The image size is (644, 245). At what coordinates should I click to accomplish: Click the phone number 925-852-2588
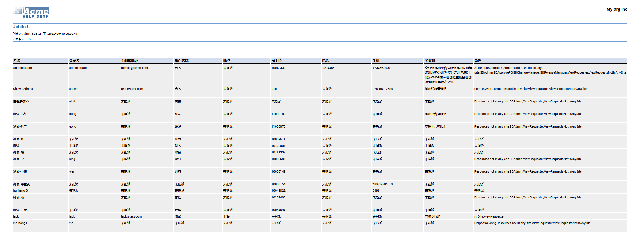pos(383,89)
